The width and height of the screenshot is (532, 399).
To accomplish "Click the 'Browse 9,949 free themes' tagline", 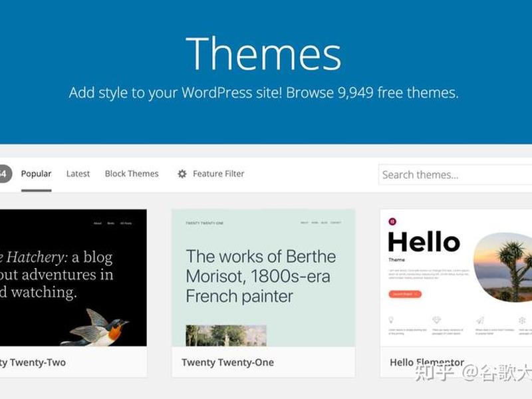I will 372,92.
